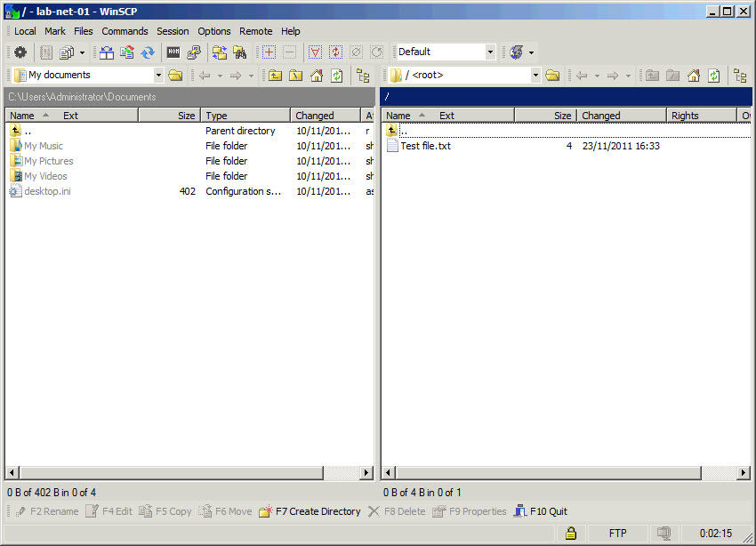Click the blue Keep Remote Directory Up to Date arrows
The image size is (756, 546).
coord(148,52)
